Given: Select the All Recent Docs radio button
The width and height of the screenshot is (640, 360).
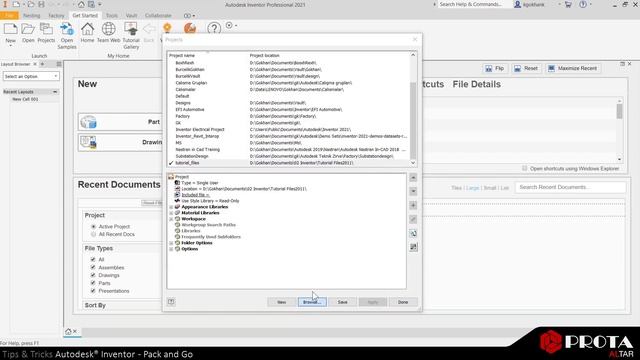Looking at the screenshot, I should tap(93, 234).
